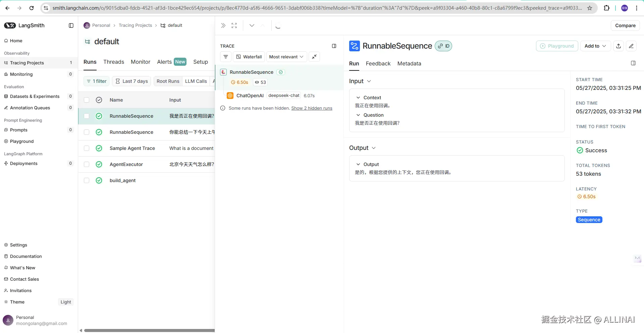Toggle the run details side panel icon

tap(633, 63)
